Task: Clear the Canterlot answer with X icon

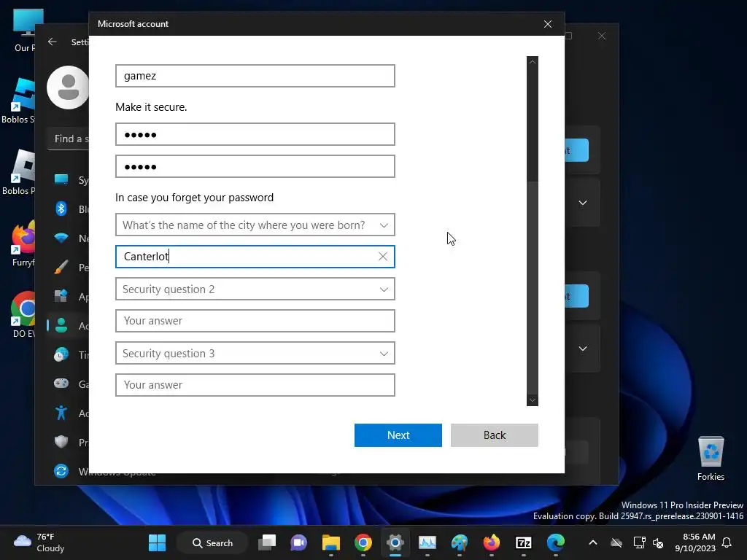Action: tap(382, 257)
